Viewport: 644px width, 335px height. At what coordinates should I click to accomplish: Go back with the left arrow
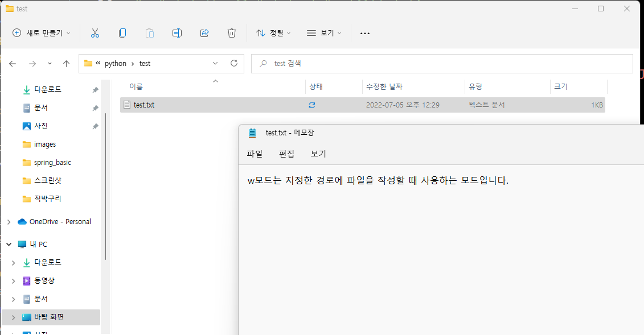13,64
